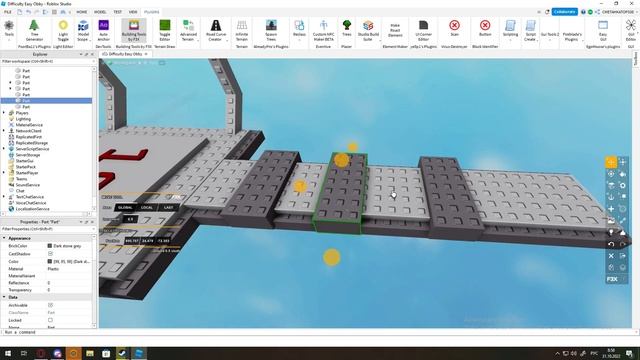Select ReplicatedStorage in Explorer

(32, 143)
